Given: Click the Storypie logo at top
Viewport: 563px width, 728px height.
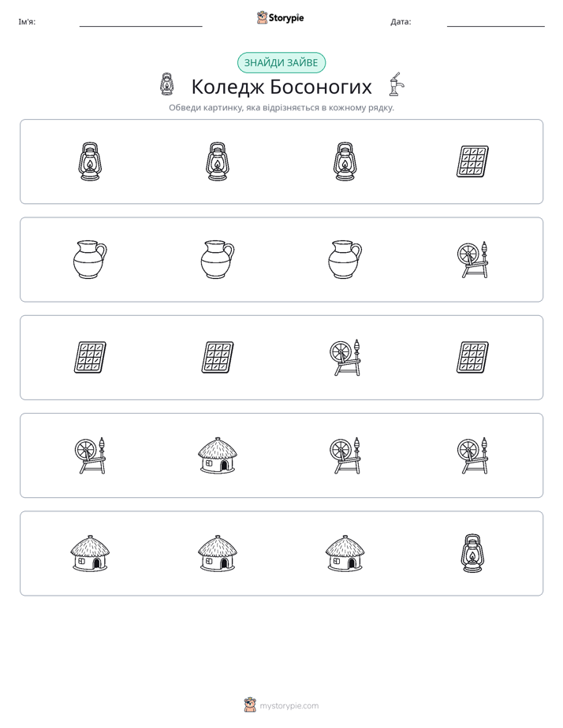Looking at the screenshot, I should pos(280,18).
